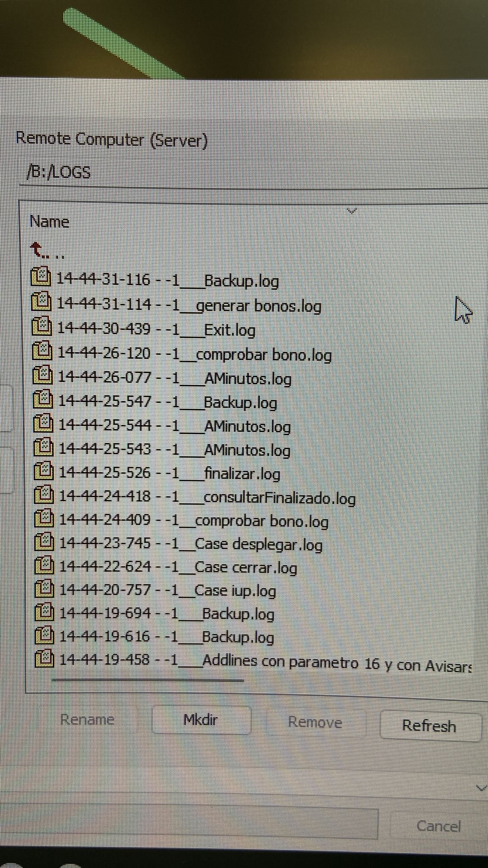Click the Refresh button
Viewport: 488px width, 868px height.
[430, 726]
